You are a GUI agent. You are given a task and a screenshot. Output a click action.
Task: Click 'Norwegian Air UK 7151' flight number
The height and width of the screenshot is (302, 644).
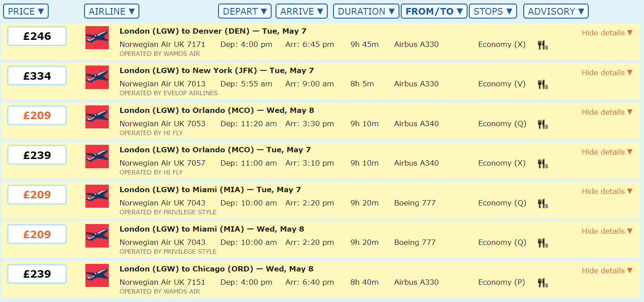162,282
